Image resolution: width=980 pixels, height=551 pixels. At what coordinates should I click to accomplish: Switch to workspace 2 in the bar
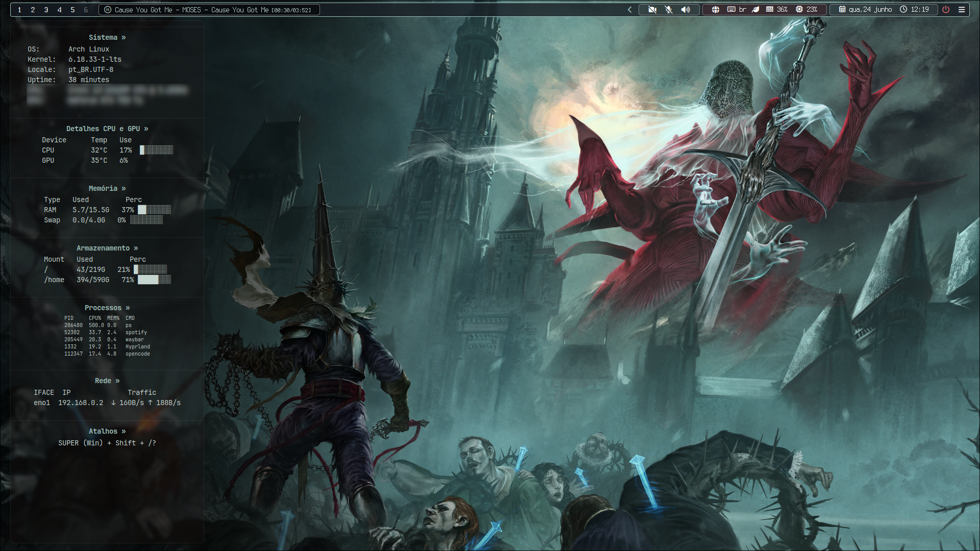33,10
